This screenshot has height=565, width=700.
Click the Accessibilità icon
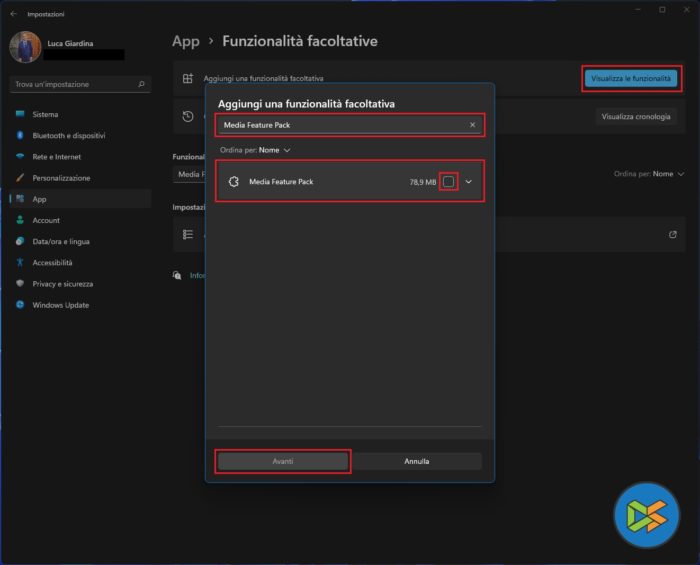[20, 263]
